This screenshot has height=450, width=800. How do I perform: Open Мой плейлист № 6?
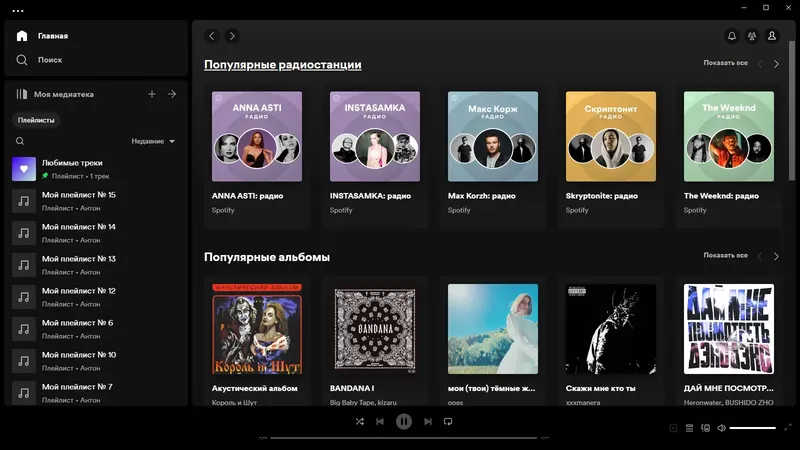pos(97,329)
